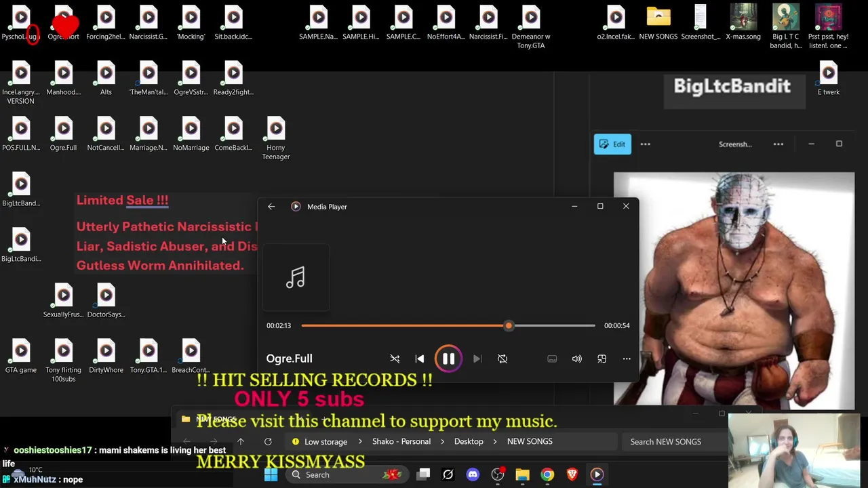
Task: Select the BreachCont... desktop file
Action: pyautogui.click(x=191, y=357)
